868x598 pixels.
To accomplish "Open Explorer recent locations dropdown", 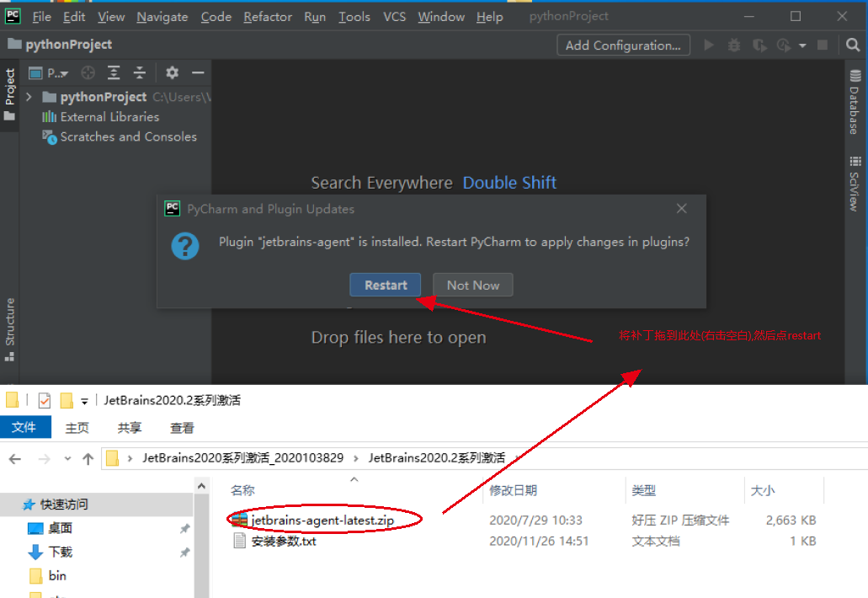I will [67, 458].
